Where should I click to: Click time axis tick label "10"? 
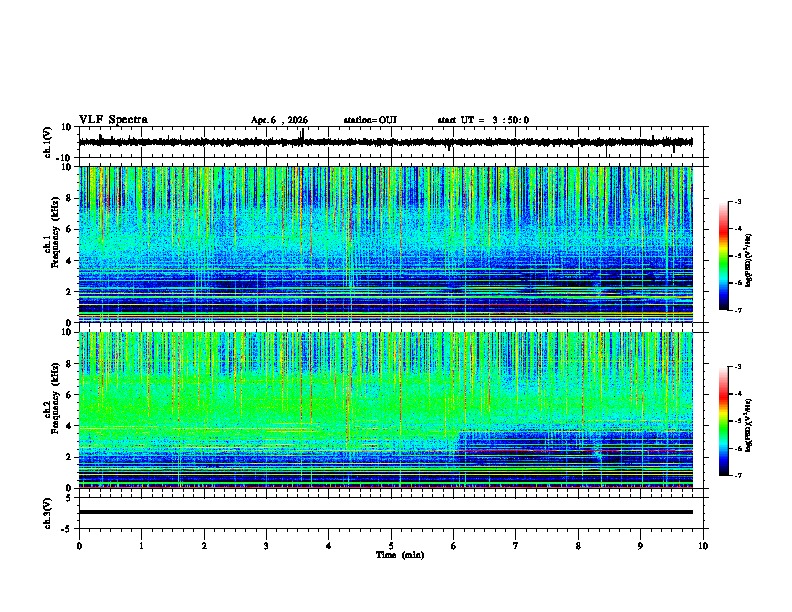tap(703, 546)
